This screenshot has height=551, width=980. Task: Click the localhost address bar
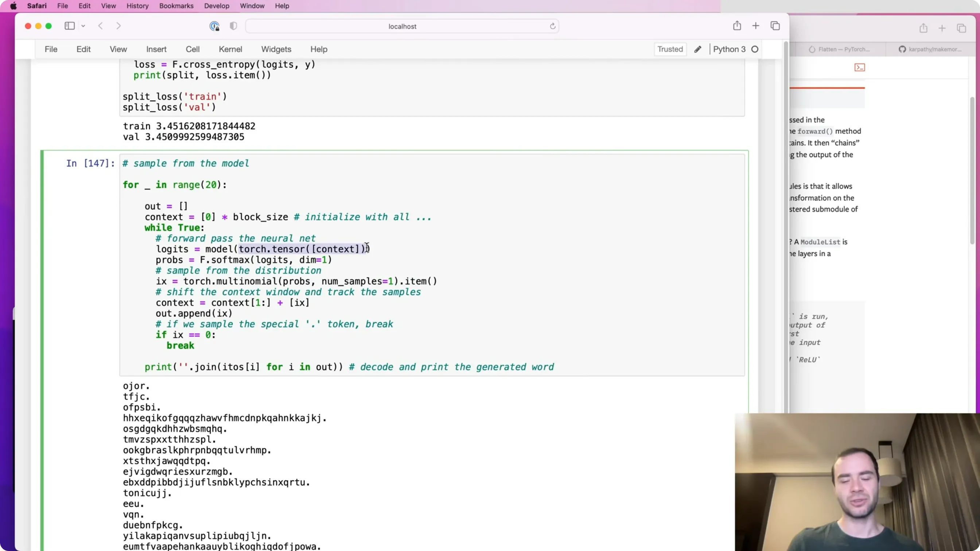(402, 26)
